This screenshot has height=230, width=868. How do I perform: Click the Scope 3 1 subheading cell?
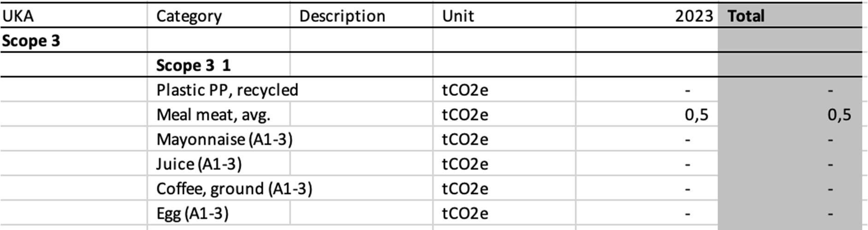coord(193,66)
